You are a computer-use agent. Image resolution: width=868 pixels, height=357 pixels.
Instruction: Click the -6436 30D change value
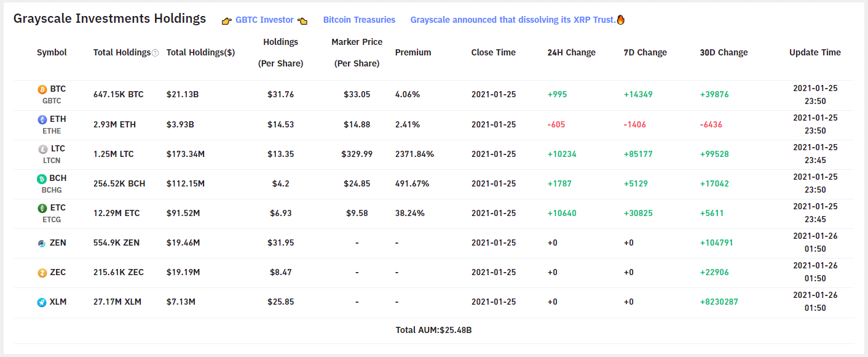point(711,124)
